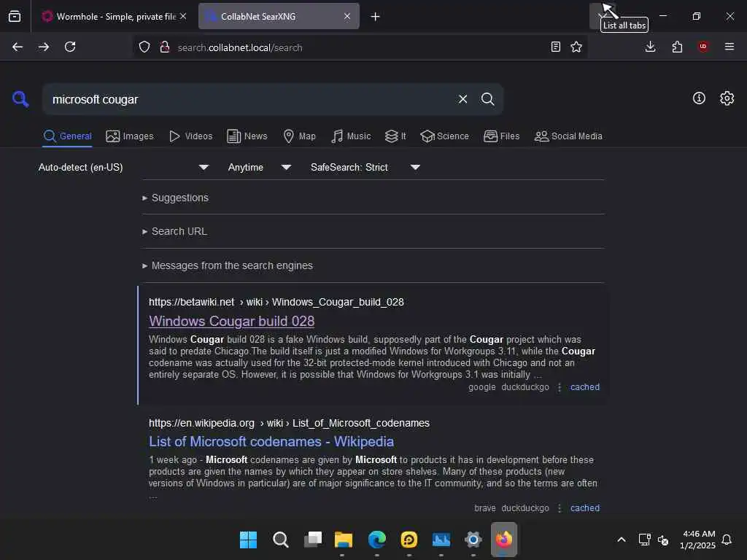This screenshot has width=747, height=560.
Task: Open cached copy of betawiki result
Action: pyautogui.click(x=584, y=387)
